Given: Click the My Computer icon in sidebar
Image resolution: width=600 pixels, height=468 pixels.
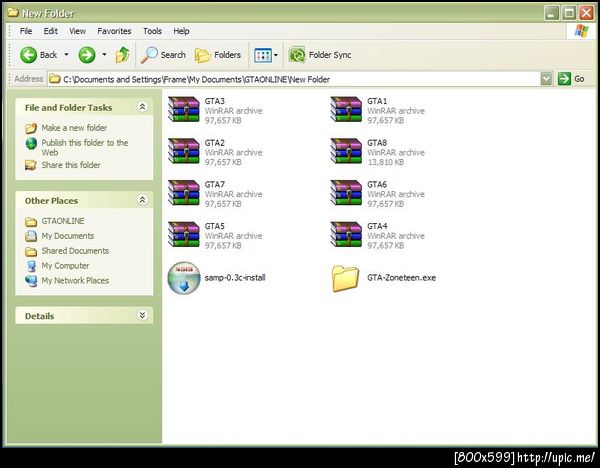Looking at the screenshot, I should (x=31, y=266).
